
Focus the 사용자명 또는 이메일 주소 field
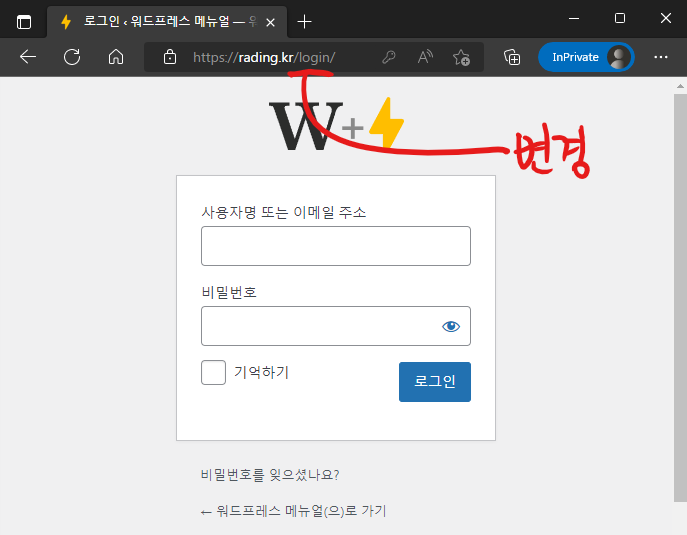(x=336, y=246)
